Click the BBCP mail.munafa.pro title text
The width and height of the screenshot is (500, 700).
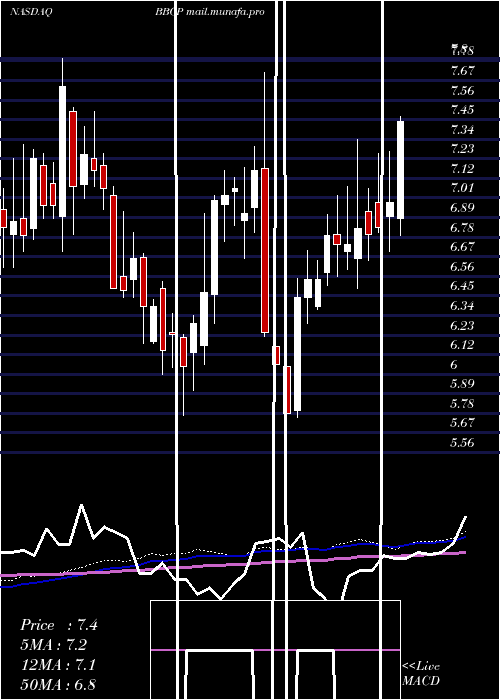click(210, 12)
